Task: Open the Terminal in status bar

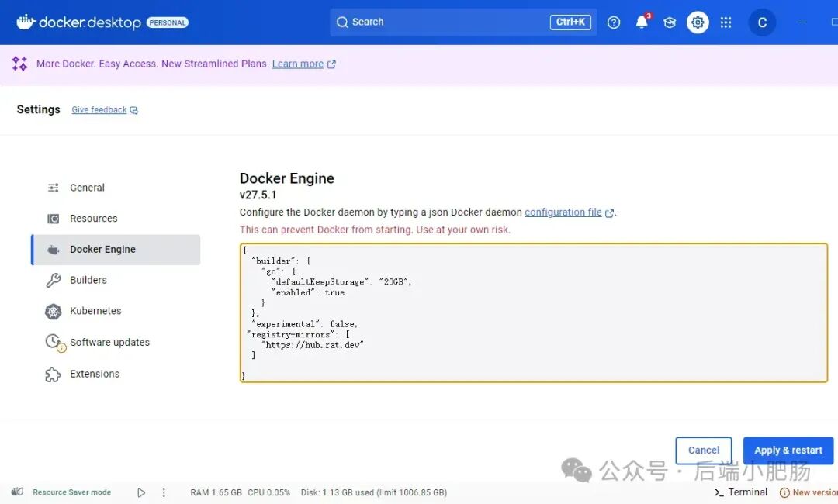Action: pos(741,492)
